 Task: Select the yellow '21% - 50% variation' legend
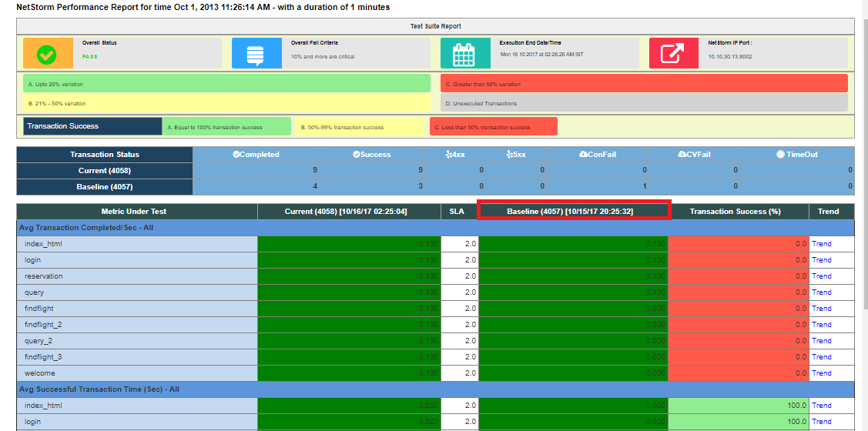(227, 103)
